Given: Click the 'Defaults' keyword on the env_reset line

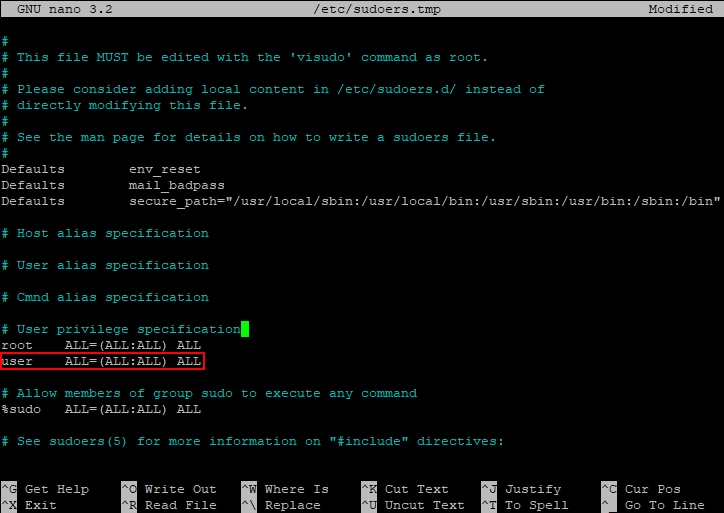Looking at the screenshot, I should pos(33,169).
